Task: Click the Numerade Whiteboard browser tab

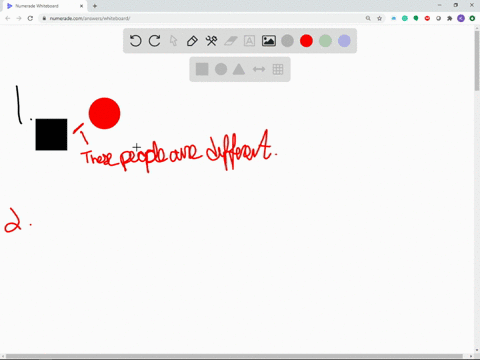Action: (43, 6)
